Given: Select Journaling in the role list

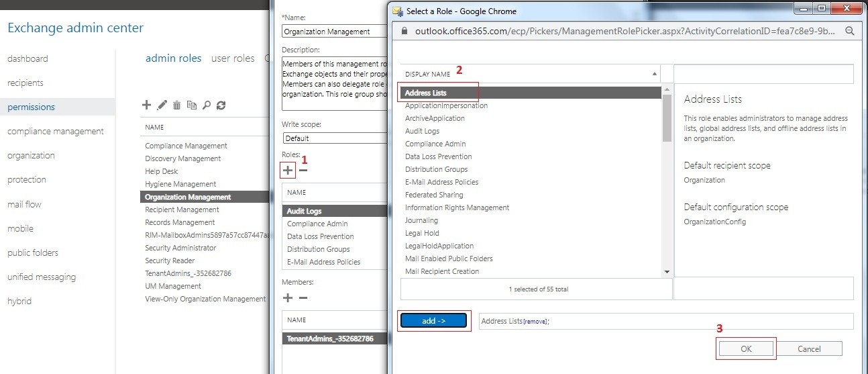Looking at the screenshot, I should click(x=421, y=220).
